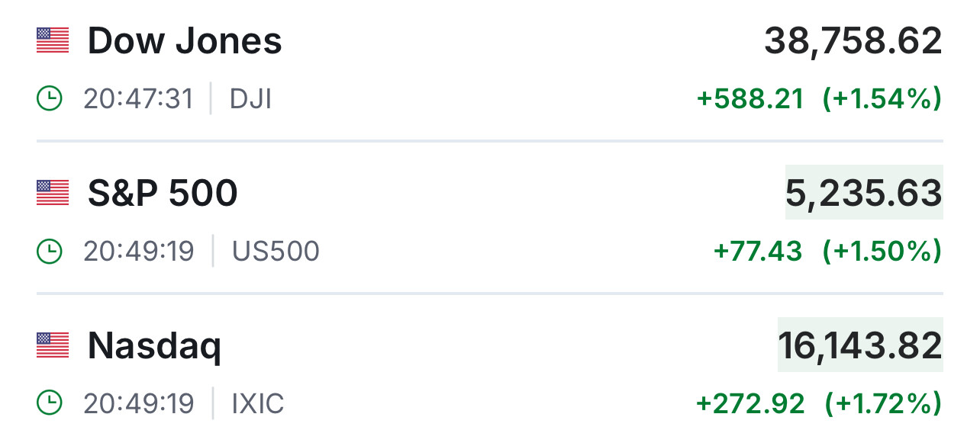
Task: Click the highlighted S&P 500 price 5,235.63
Action: pos(864,193)
